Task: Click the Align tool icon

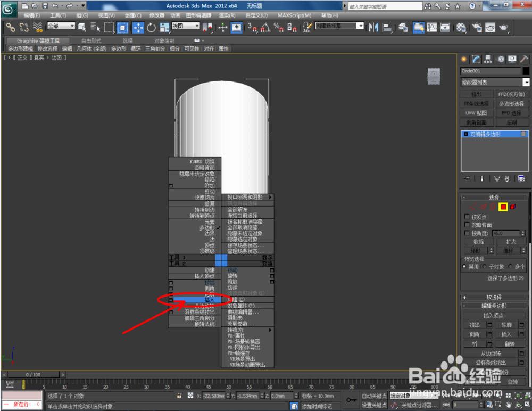Action: pyautogui.click(x=387, y=28)
